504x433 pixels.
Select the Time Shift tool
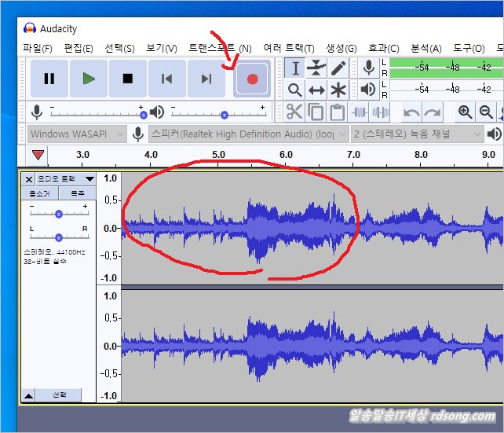(316, 90)
